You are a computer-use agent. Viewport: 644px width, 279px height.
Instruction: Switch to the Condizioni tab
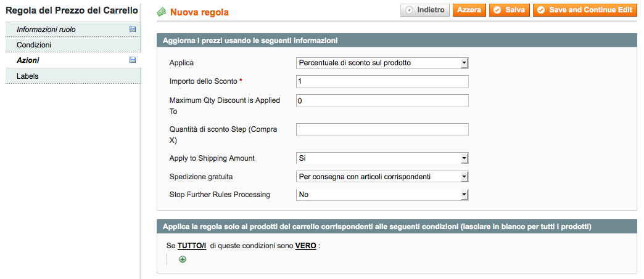(34, 45)
